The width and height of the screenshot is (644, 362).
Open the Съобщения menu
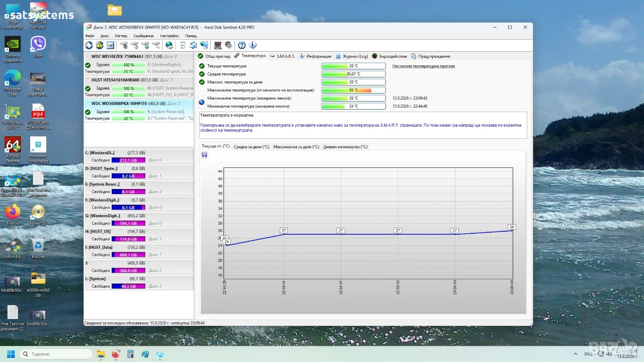pos(143,36)
